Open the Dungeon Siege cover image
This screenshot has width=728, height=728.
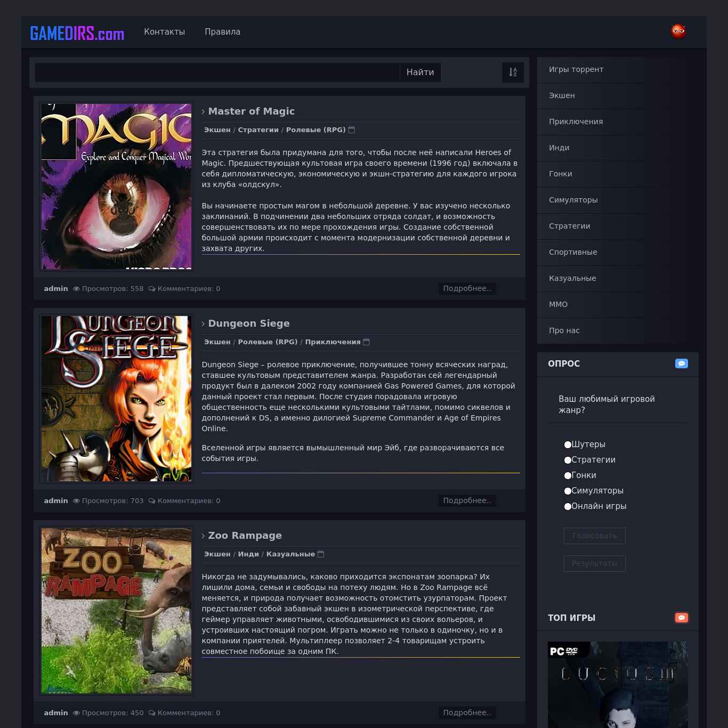[116, 399]
